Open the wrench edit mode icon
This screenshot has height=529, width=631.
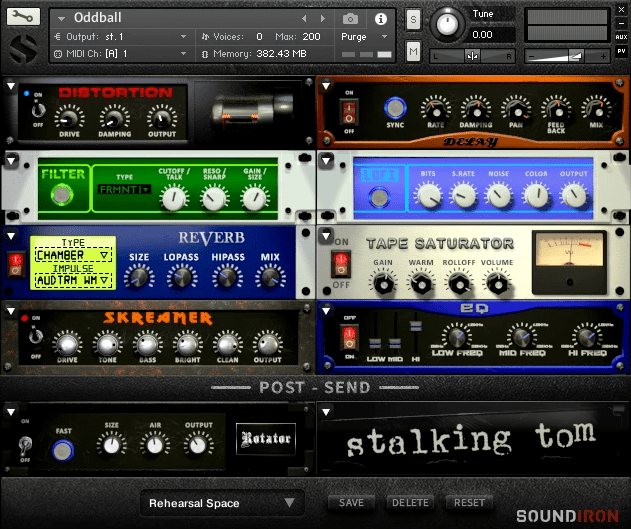pyautogui.click(x=23, y=17)
